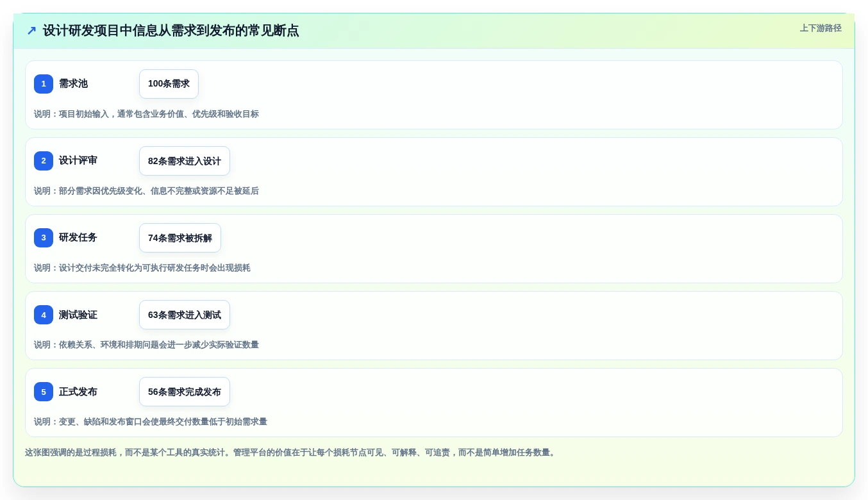Click step badge number 1

tap(44, 84)
